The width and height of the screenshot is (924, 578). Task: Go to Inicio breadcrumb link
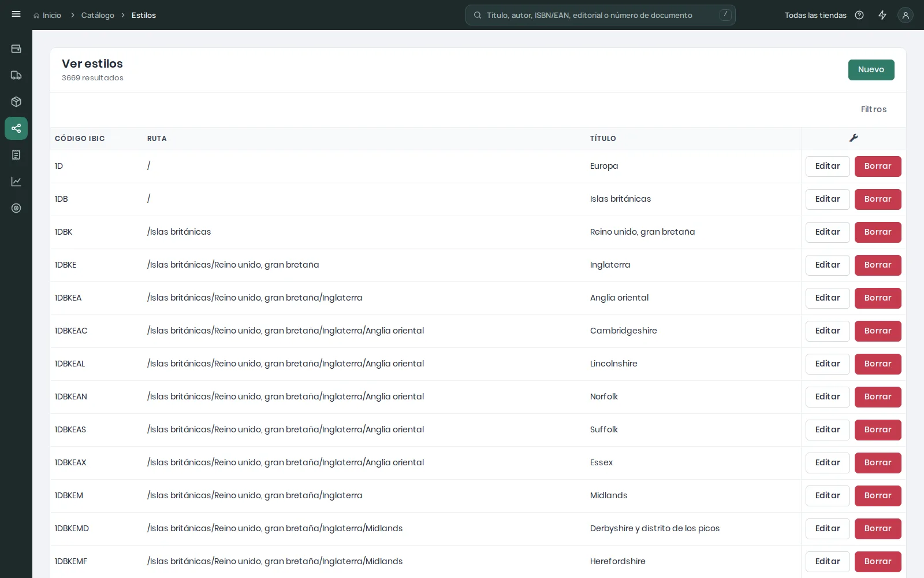pos(52,16)
